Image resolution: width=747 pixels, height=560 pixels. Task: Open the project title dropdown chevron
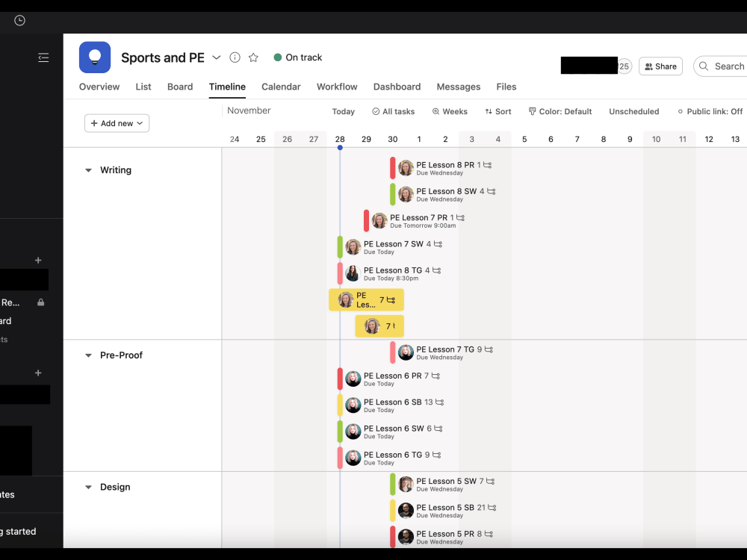(x=217, y=57)
